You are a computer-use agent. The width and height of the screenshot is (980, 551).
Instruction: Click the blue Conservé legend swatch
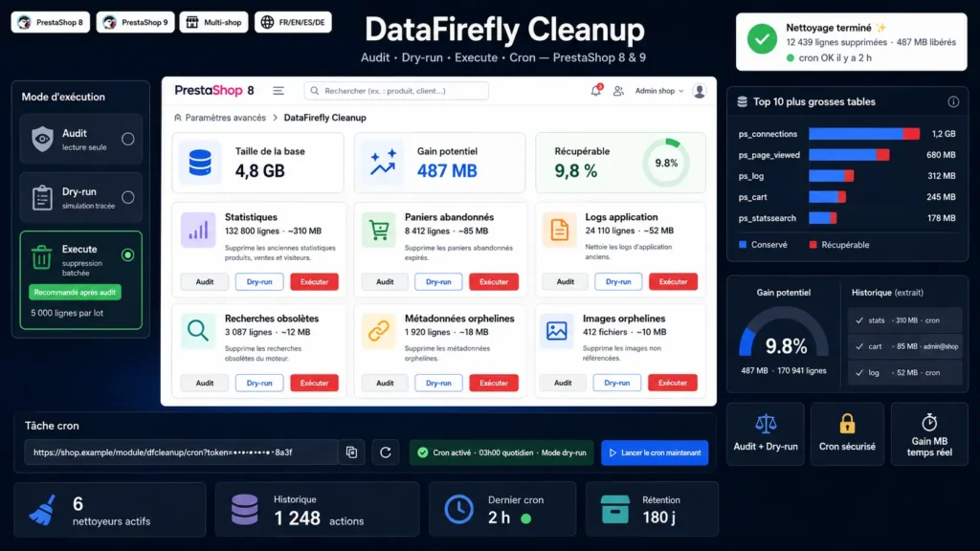(x=743, y=245)
